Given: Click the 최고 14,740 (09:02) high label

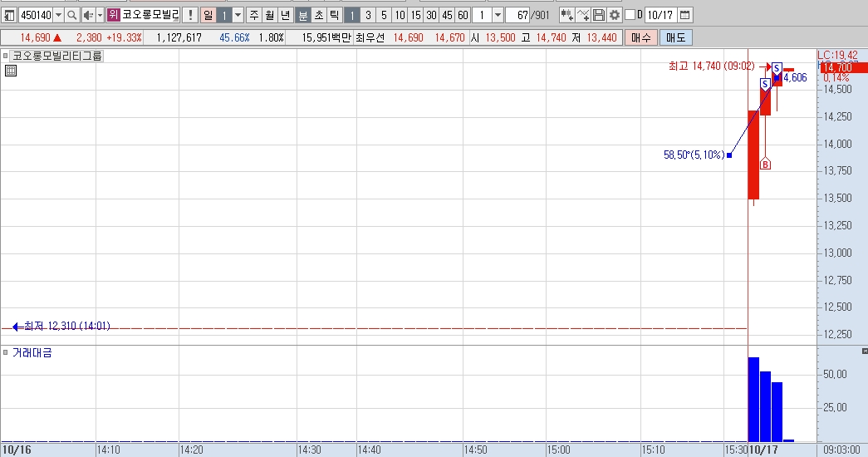Looking at the screenshot, I should pos(711,66).
